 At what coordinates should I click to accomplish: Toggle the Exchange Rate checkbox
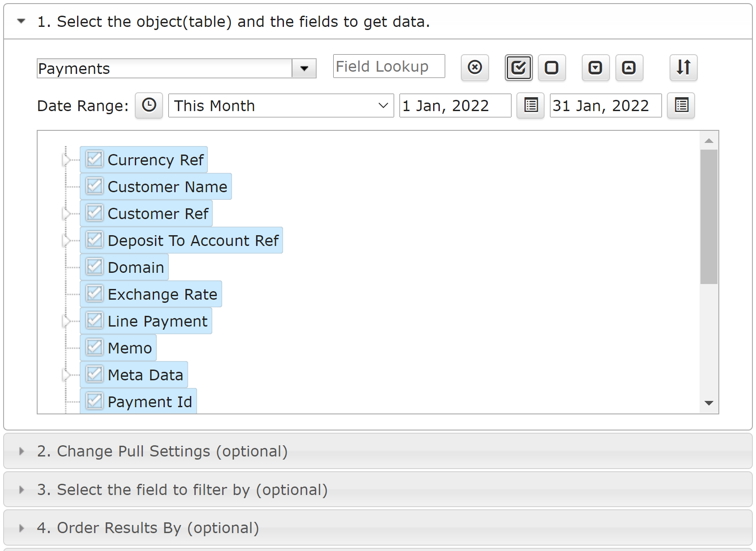click(94, 293)
